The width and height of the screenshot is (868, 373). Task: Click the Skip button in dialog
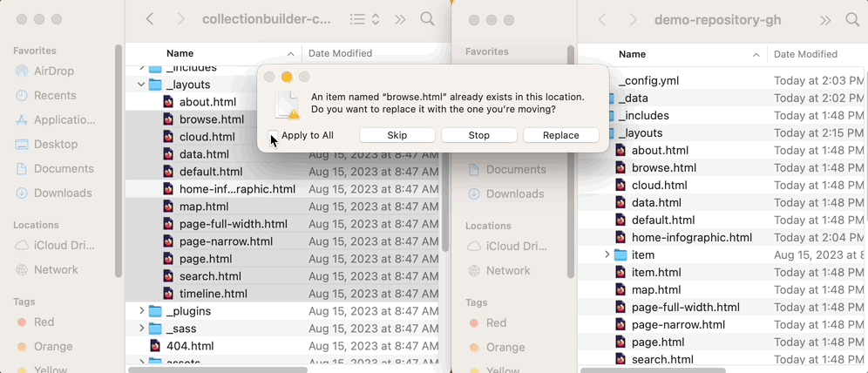397,136
